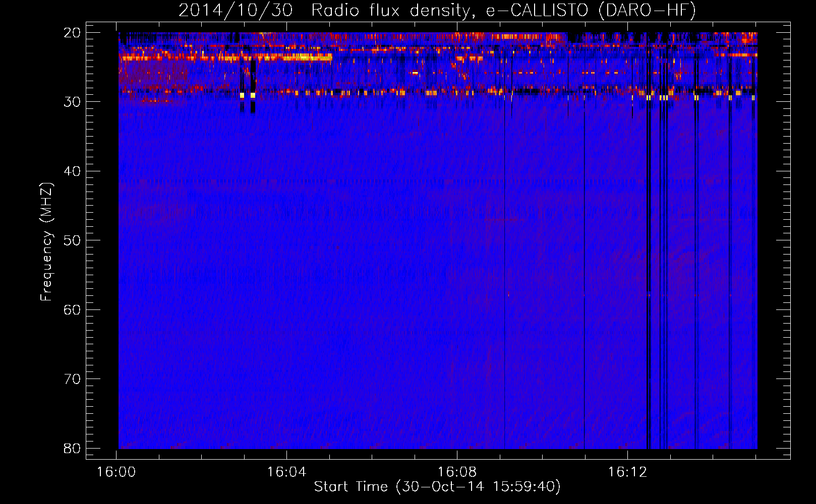Click the 20 frequency tick label
Image resolution: width=816 pixels, height=504 pixels.
pyautogui.click(x=72, y=33)
